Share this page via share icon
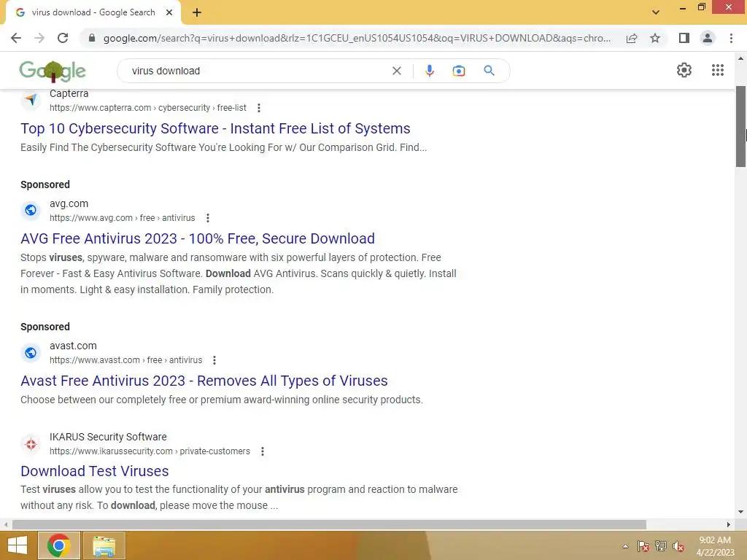The width and height of the screenshot is (747, 560). 632,38
